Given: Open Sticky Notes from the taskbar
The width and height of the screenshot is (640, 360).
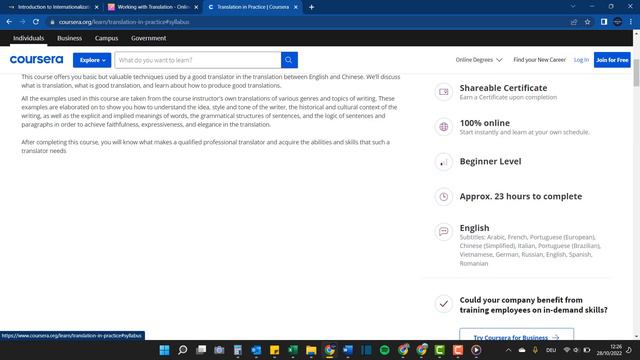Looking at the screenshot, I should 274,350.
